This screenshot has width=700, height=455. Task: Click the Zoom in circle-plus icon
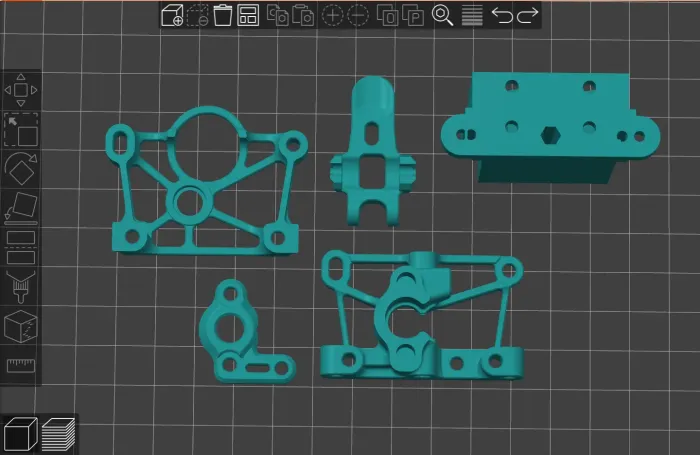pos(332,15)
